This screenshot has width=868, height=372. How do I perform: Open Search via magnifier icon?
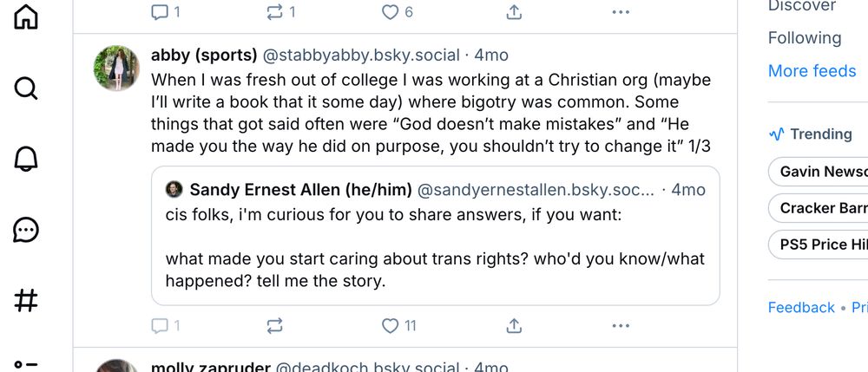[x=26, y=88]
